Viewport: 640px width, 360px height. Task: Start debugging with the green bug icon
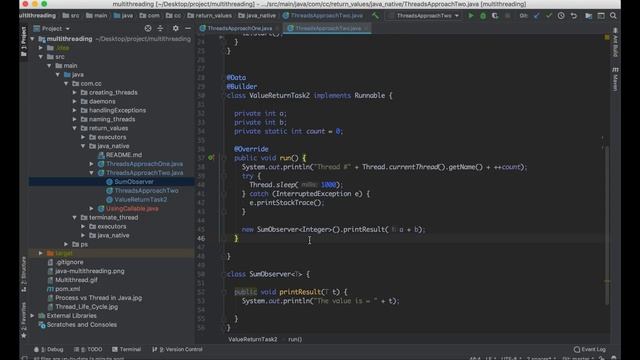(x=483, y=16)
